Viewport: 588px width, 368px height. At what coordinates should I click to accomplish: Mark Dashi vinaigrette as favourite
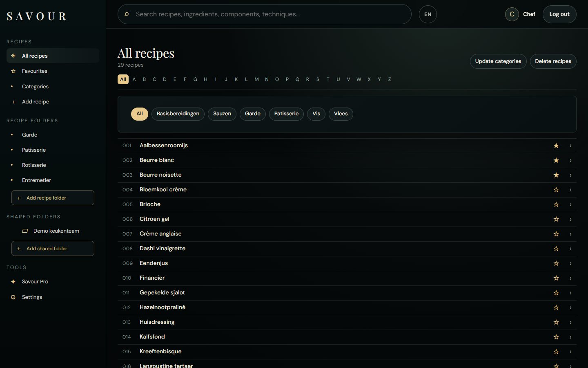(556, 249)
